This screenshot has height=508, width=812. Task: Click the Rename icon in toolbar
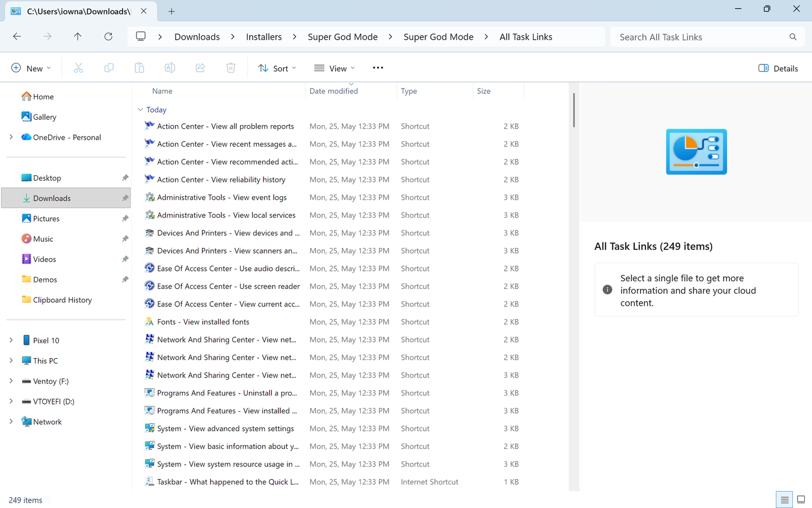click(170, 68)
